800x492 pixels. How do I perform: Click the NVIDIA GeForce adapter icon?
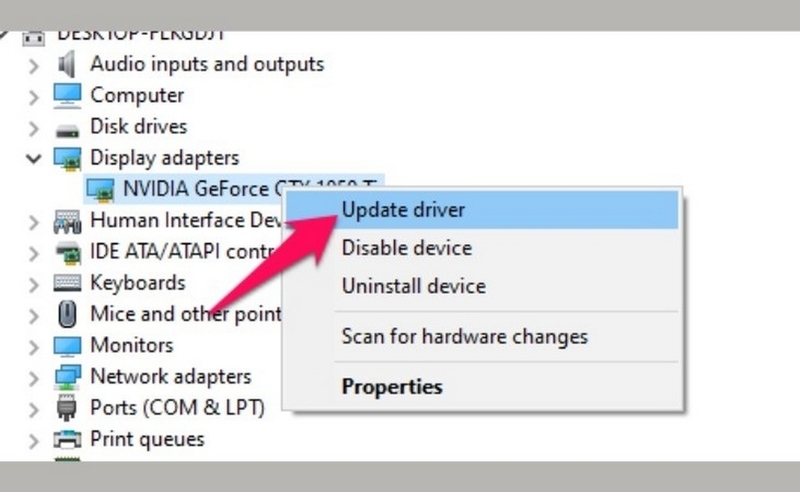pyautogui.click(x=100, y=190)
